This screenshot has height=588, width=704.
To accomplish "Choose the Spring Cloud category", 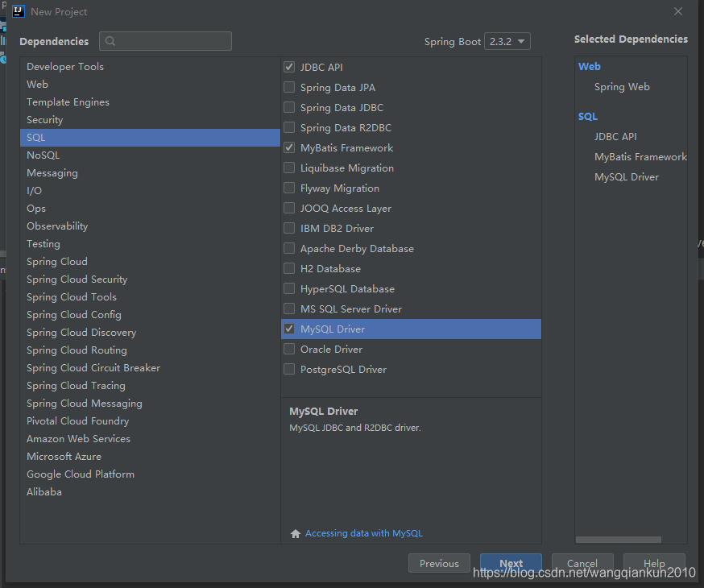I will click(150, 261).
